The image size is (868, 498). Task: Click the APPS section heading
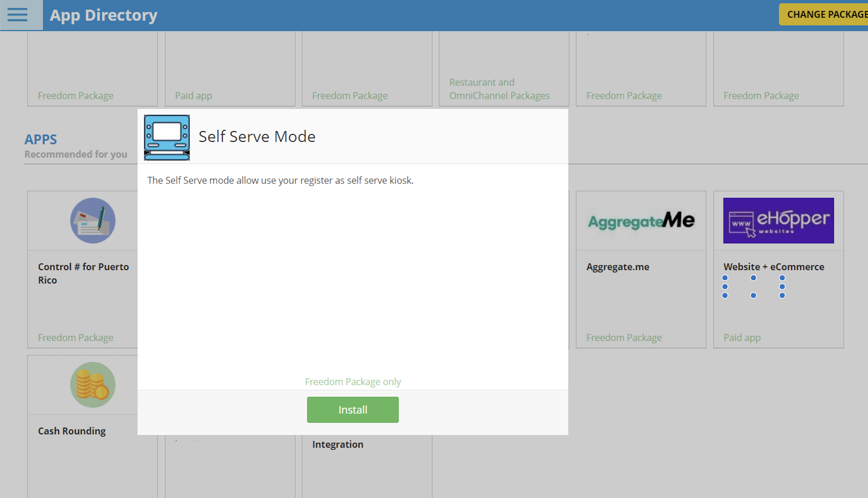tap(41, 139)
